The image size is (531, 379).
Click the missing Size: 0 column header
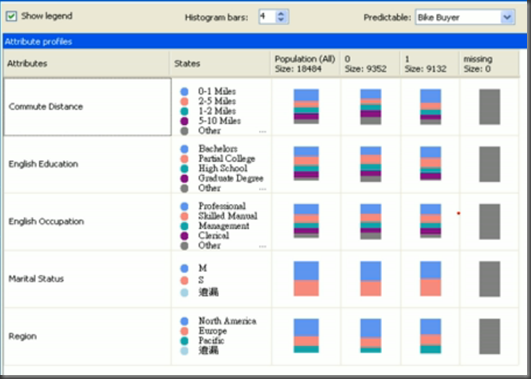pos(489,63)
